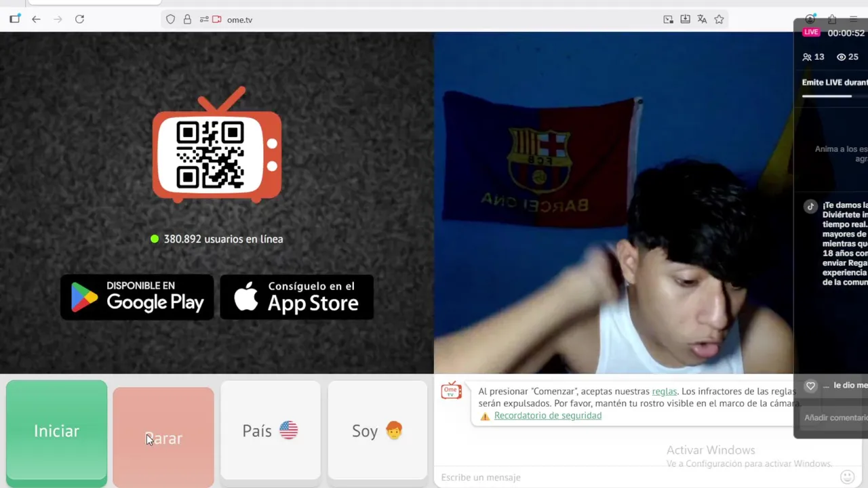Go back with the browser back arrow
This screenshot has height=488, width=868.
pyautogui.click(x=36, y=19)
